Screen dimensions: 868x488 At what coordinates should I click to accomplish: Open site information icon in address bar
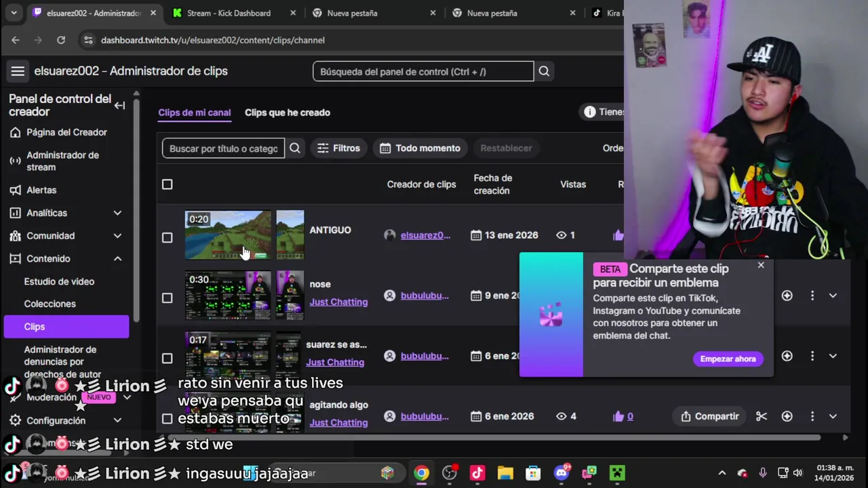pyautogui.click(x=87, y=40)
